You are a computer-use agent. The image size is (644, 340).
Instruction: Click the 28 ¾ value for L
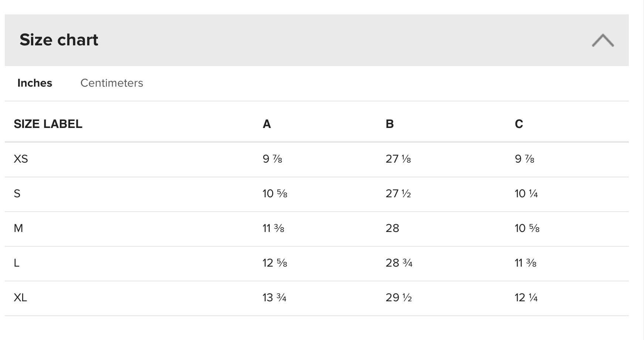399,263
